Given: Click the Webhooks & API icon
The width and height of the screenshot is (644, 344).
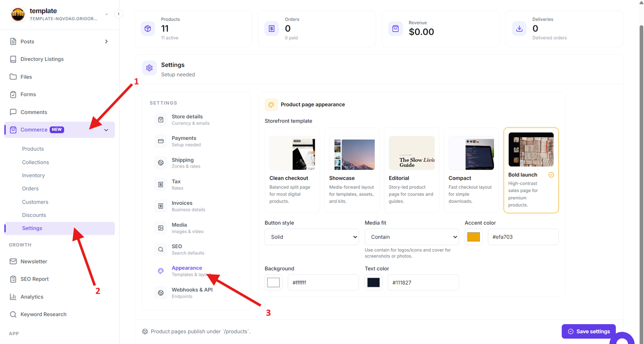Looking at the screenshot, I should coord(161,292).
